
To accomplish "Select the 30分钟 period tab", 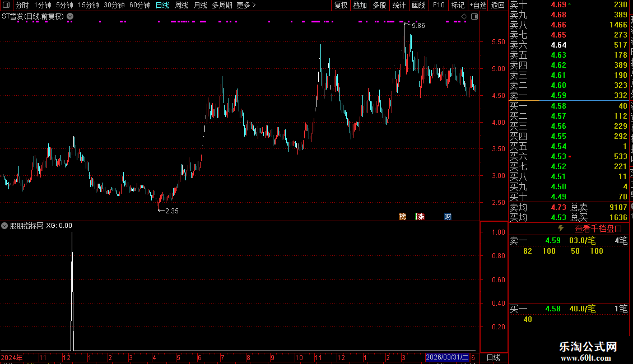I will 114,5.
